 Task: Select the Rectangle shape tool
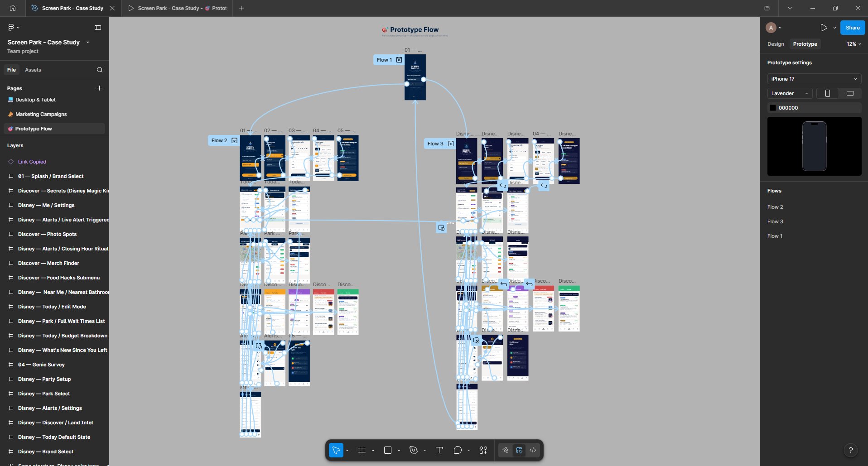(388, 450)
